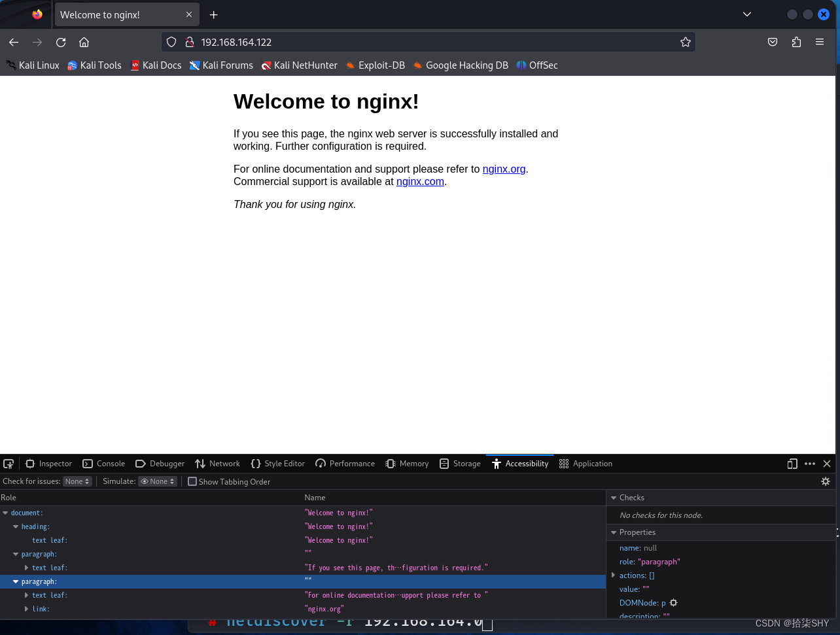The width and height of the screenshot is (840, 635).
Task: Select the role: "paragraph" property
Action: (x=650, y=562)
